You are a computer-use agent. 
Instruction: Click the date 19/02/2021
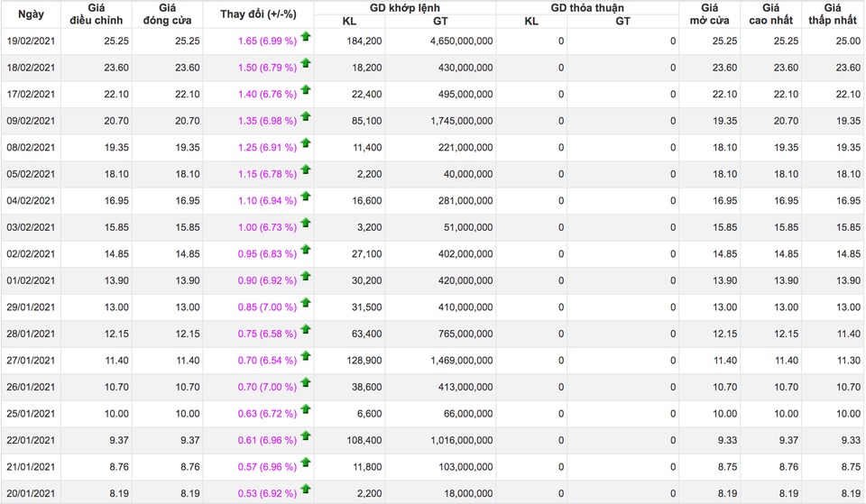(31, 41)
